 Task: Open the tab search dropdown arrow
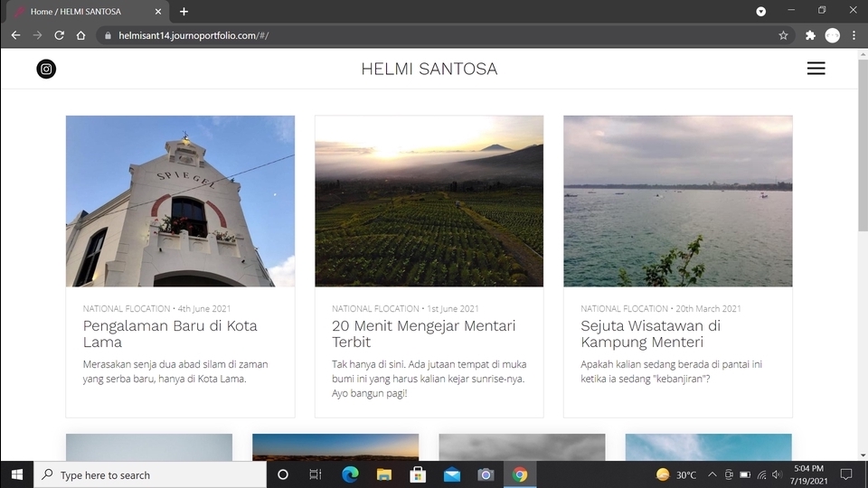pos(761,11)
